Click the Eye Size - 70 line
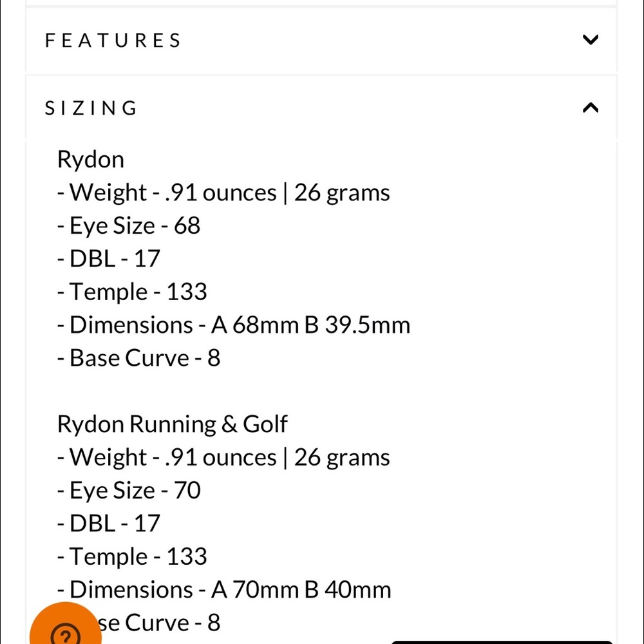Image resolution: width=644 pixels, height=644 pixels. (x=129, y=491)
